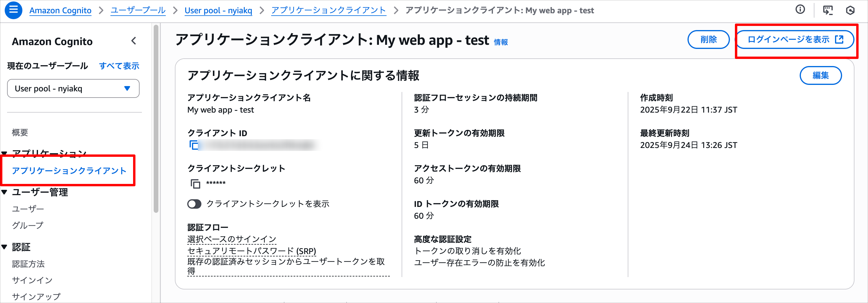The width and height of the screenshot is (868, 303).
Task: Click the hexagon settings icon in top bar
Action: pyautogui.click(x=850, y=10)
